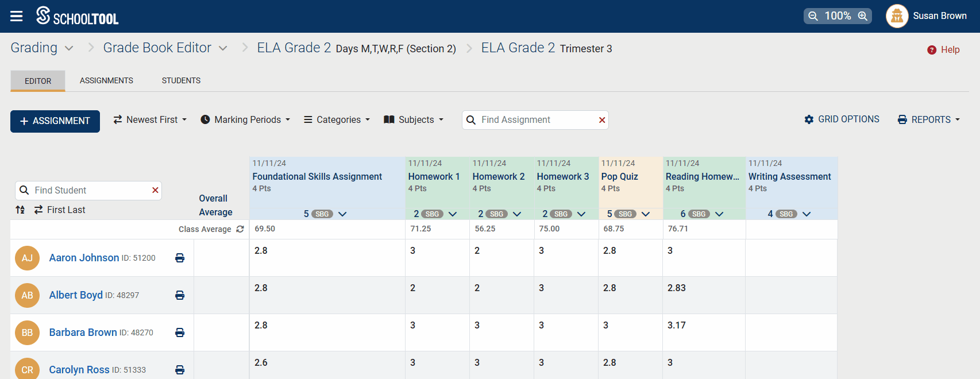Open Marking Periods filter dropdown
The image size is (980, 379).
(245, 119)
